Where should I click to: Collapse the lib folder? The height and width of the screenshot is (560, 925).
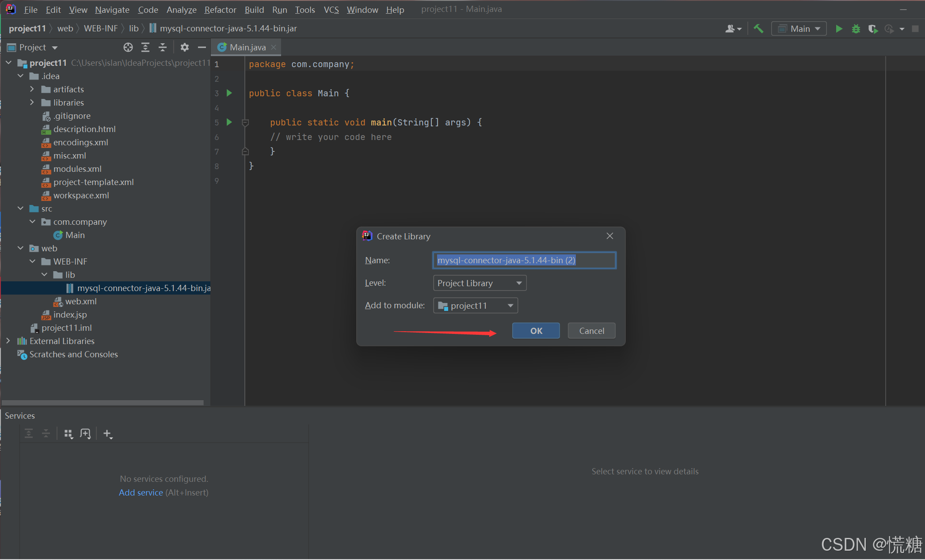(x=45, y=275)
